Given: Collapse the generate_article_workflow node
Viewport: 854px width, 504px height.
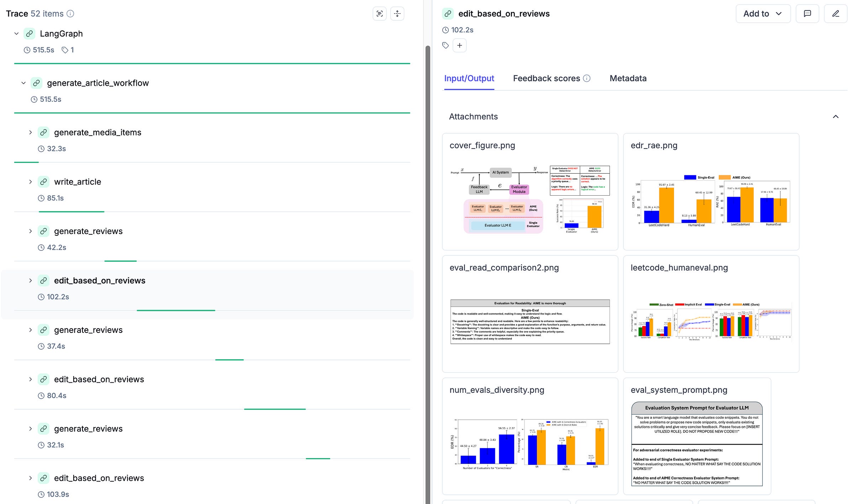Looking at the screenshot, I should [23, 83].
